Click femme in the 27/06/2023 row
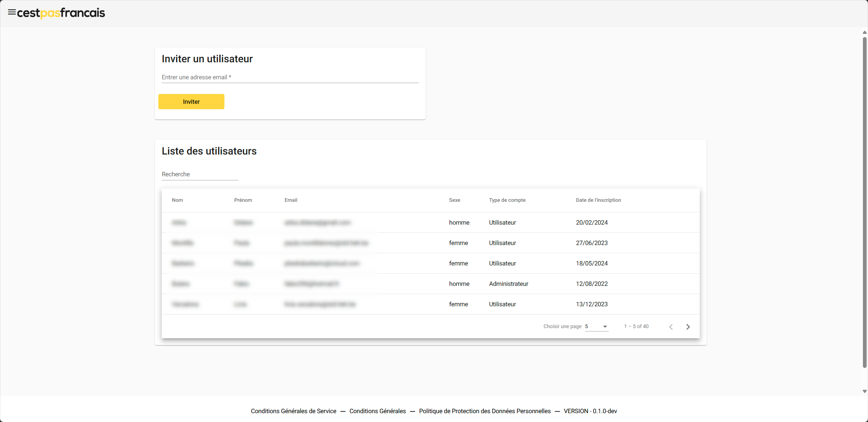 459,243
